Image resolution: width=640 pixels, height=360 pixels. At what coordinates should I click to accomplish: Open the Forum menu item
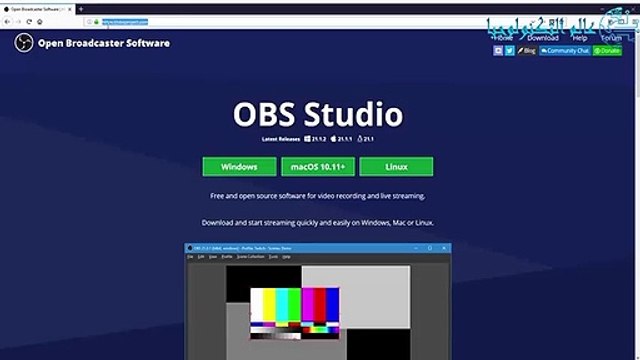click(x=611, y=38)
